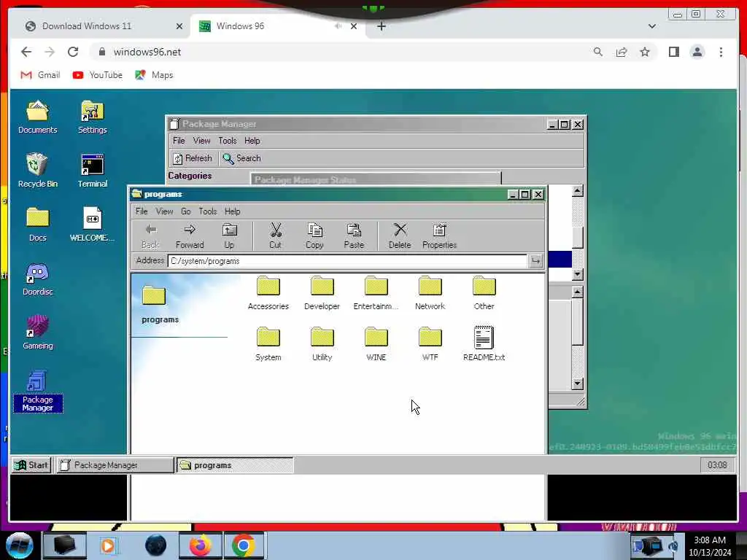Click the Delete toolbar icon
747x560 pixels.
point(400,237)
